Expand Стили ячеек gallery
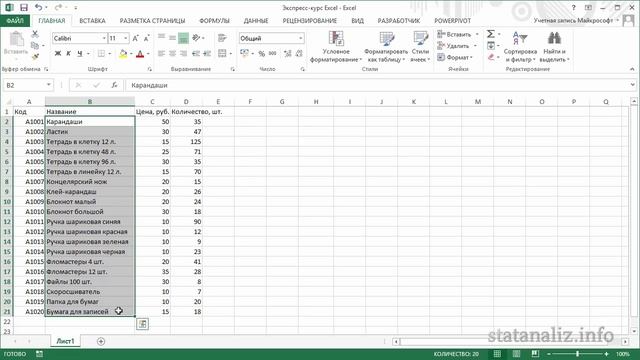The image size is (640, 360). (420, 47)
